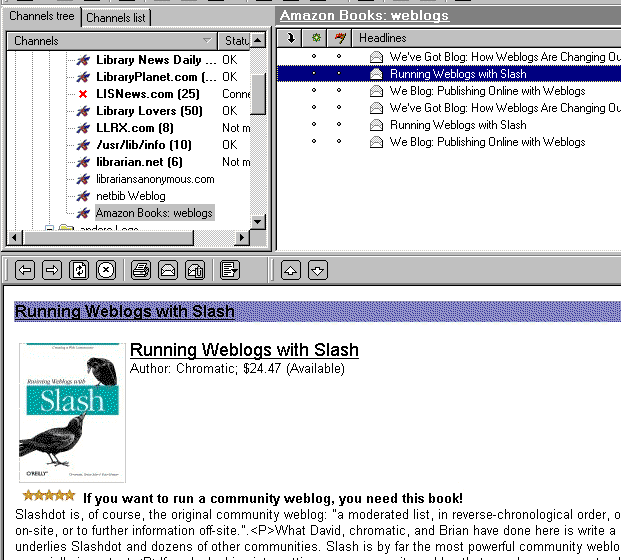The width and height of the screenshot is (621, 560).
Task: Sort by the red flag column header
Action: [x=340, y=38]
